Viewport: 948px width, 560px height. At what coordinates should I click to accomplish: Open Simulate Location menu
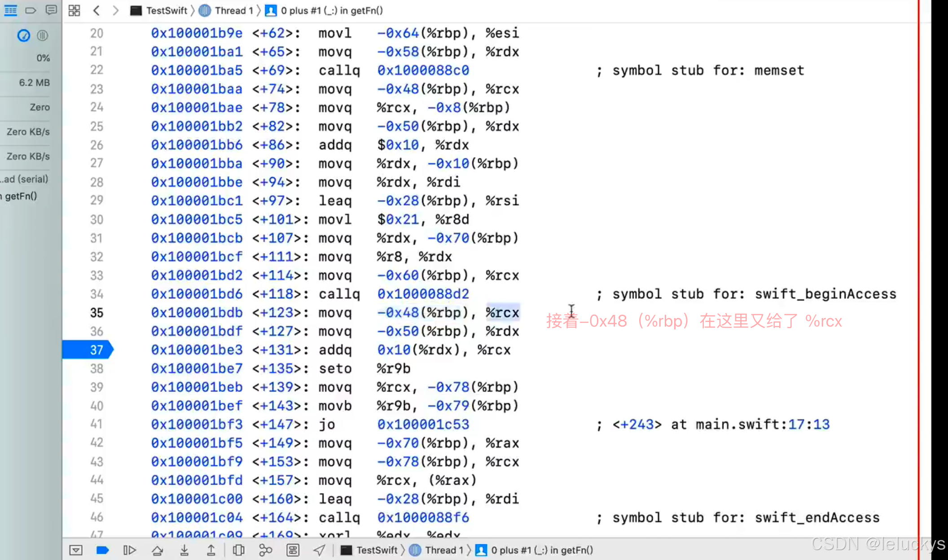319,550
